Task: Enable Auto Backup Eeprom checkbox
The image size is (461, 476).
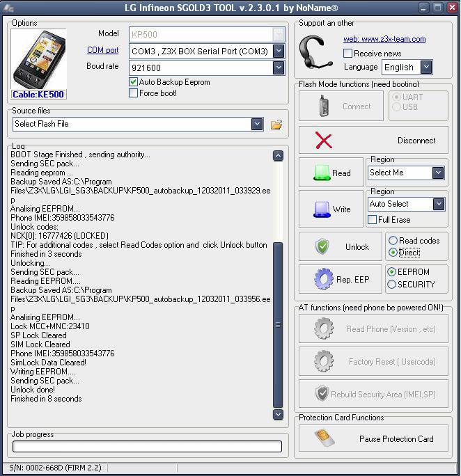Action: tap(133, 82)
